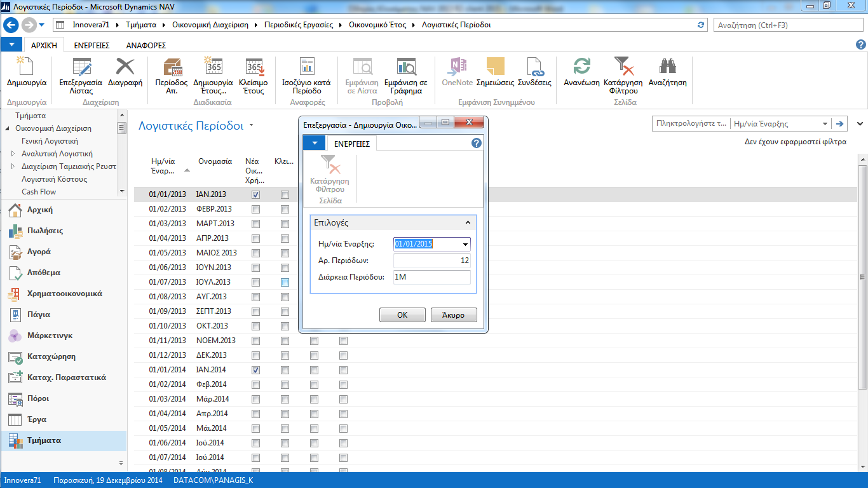Open Πωλήσεις navigation pane button
This screenshot has height=488, width=868.
coord(64,231)
